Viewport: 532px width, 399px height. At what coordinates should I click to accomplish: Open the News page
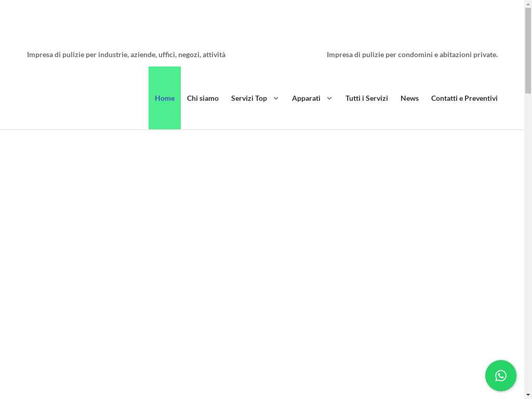(409, 98)
